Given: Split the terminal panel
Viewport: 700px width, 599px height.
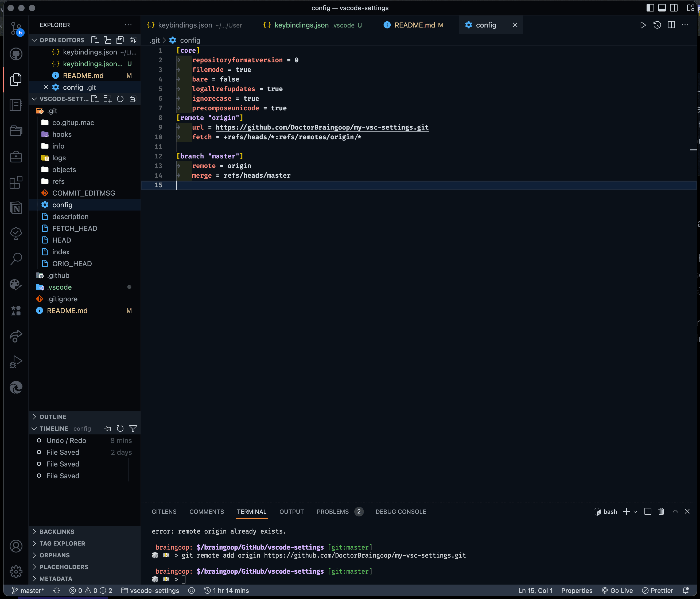Looking at the screenshot, I should pos(648,511).
